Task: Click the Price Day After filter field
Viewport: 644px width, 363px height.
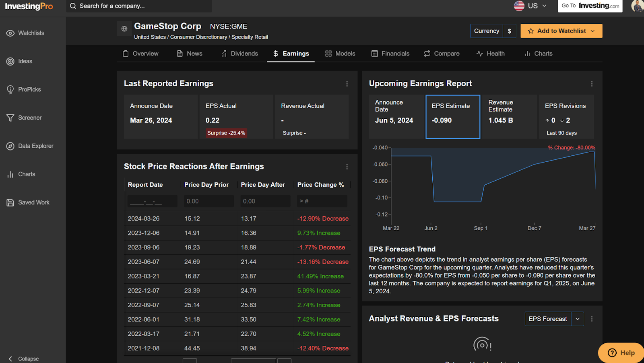Action: click(265, 201)
